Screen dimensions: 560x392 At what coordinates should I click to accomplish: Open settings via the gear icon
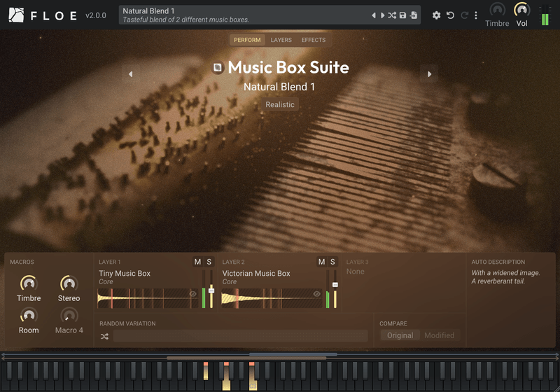click(436, 15)
